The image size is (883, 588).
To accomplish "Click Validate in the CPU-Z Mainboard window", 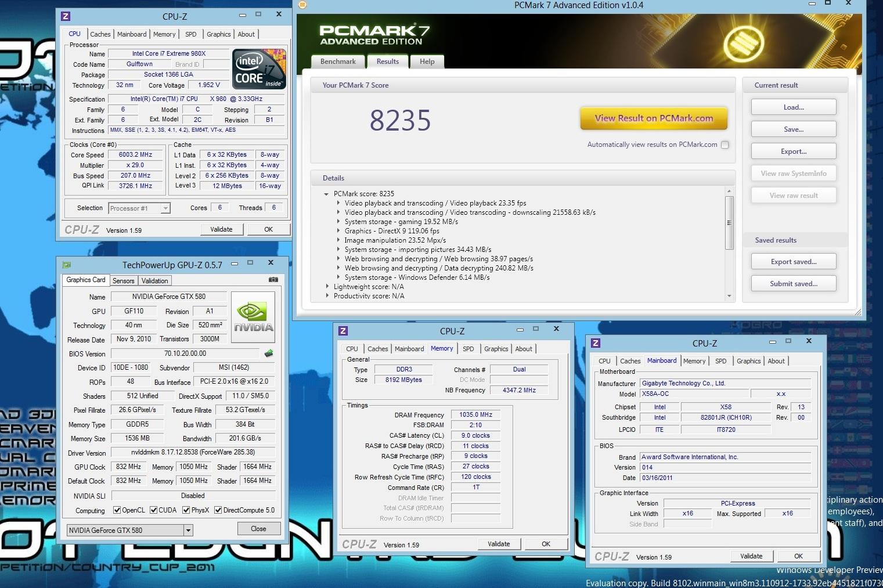I will point(751,556).
